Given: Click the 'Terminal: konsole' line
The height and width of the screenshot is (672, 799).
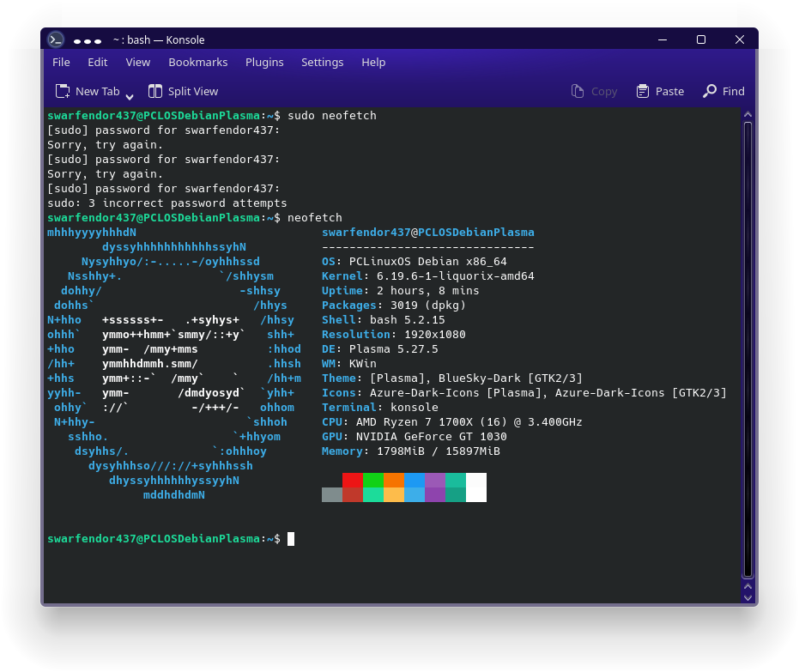Looking at the screenshot, I should click(379, 408).
